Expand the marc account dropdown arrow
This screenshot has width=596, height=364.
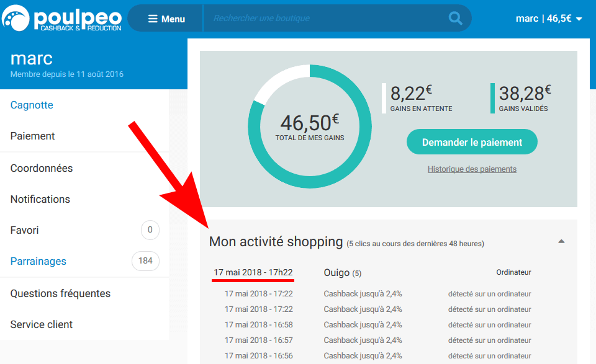(x=579, y=19)
